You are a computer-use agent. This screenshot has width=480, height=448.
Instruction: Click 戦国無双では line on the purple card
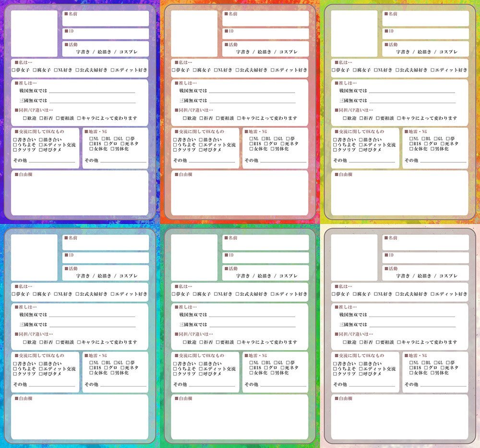[92, 92]
